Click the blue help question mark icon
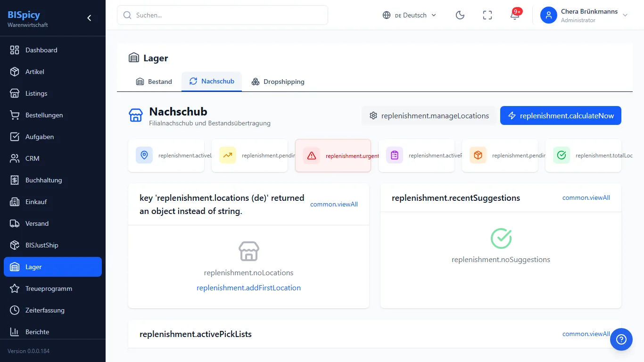Image resolution: width=644 pixels, height=362 pixels. click(x=621, y=339)
